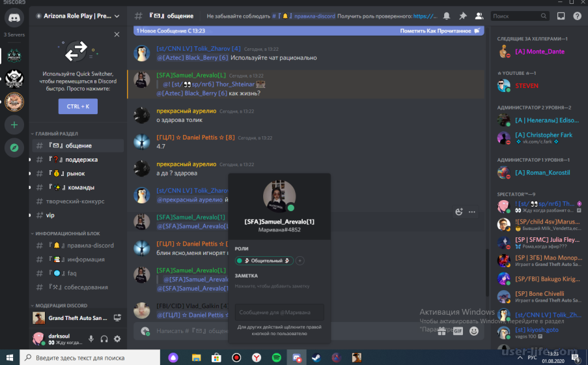588x365 pixels.
Task: Open more options three-dots on message
Action: point(471,212)
